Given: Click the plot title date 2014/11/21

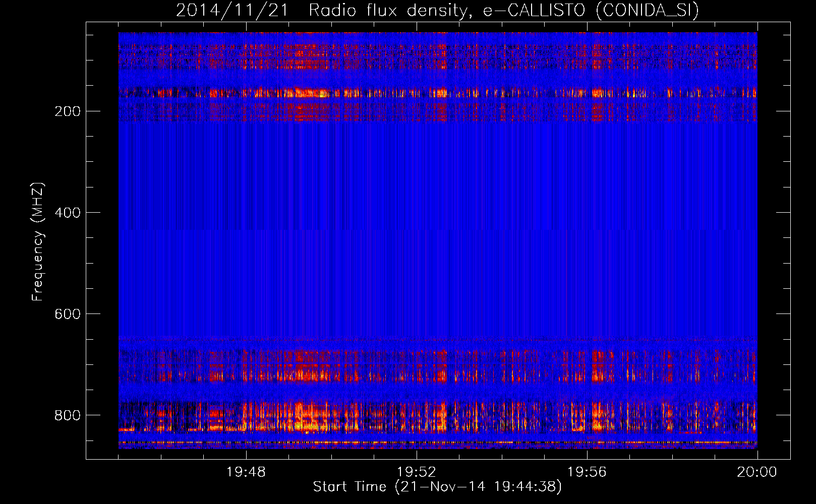Looking at the screenshot, I should pyautogui.click(x=232, y=11).
